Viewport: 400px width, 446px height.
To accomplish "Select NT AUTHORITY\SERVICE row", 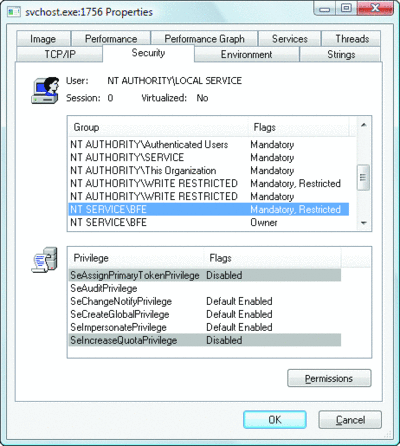I will click(x=209, y=157).
